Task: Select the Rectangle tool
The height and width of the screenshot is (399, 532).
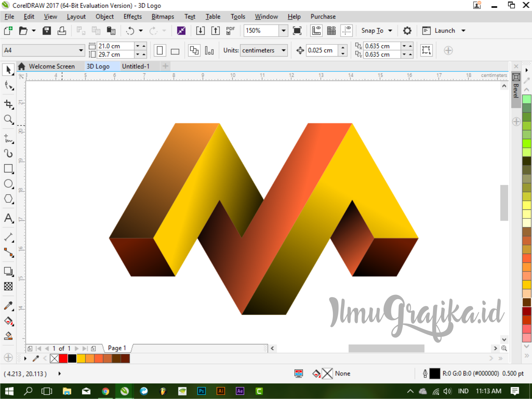Action: (8, 168)
